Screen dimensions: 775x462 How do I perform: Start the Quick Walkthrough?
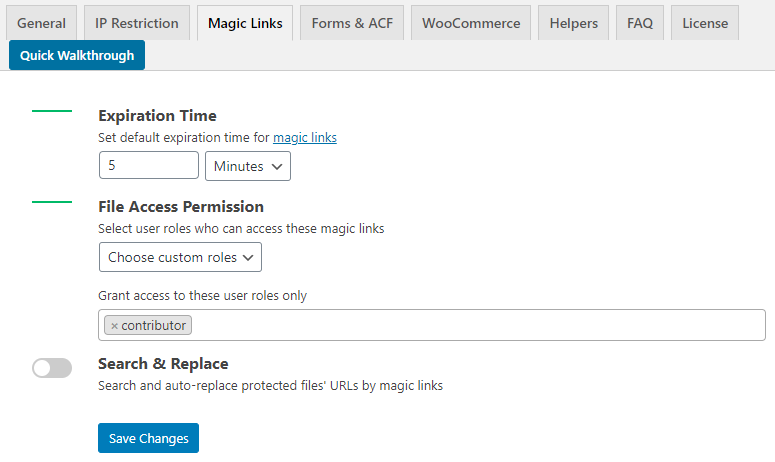pos(77,56)
